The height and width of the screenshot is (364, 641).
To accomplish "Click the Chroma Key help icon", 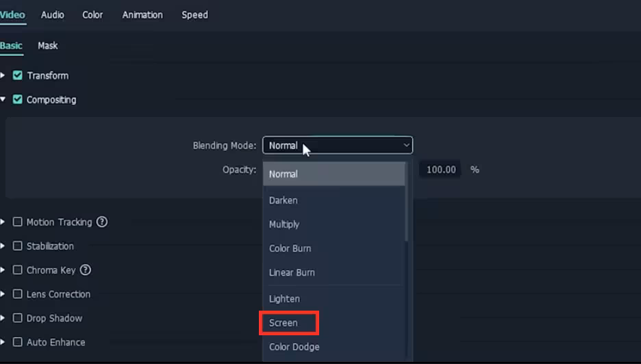I will pyautogui.click(x=86, y=270).
